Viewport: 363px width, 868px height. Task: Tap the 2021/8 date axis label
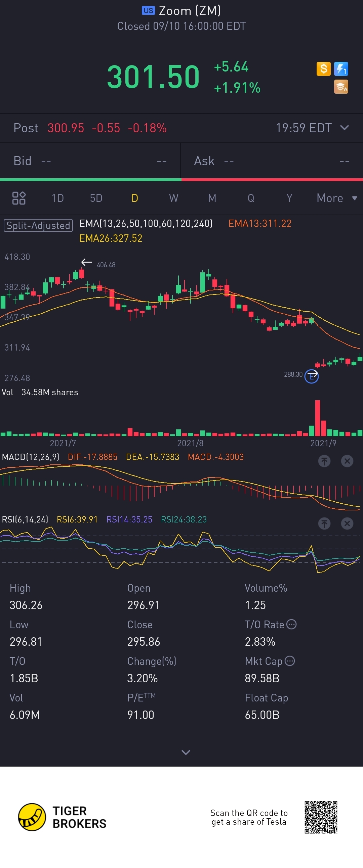190,443
